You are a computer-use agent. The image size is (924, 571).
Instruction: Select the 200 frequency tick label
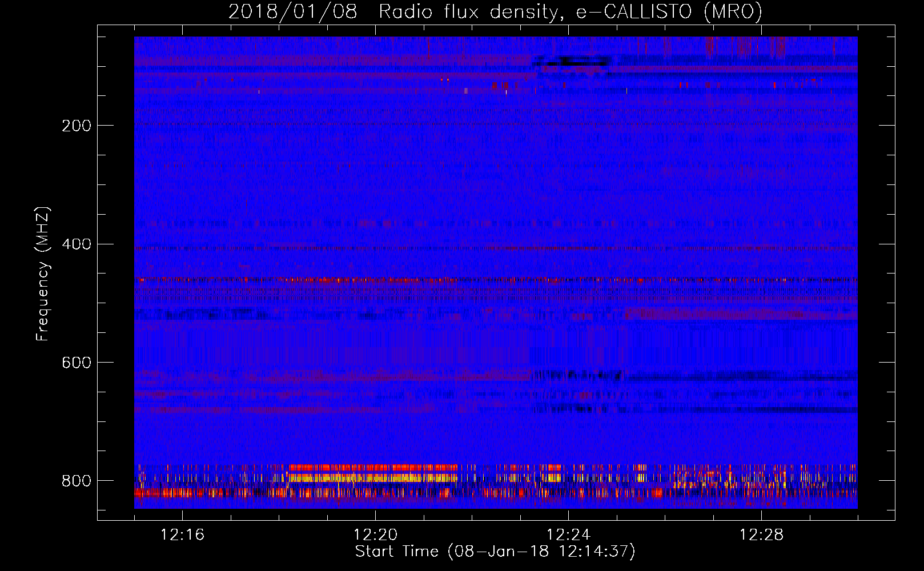click(77, 126)
